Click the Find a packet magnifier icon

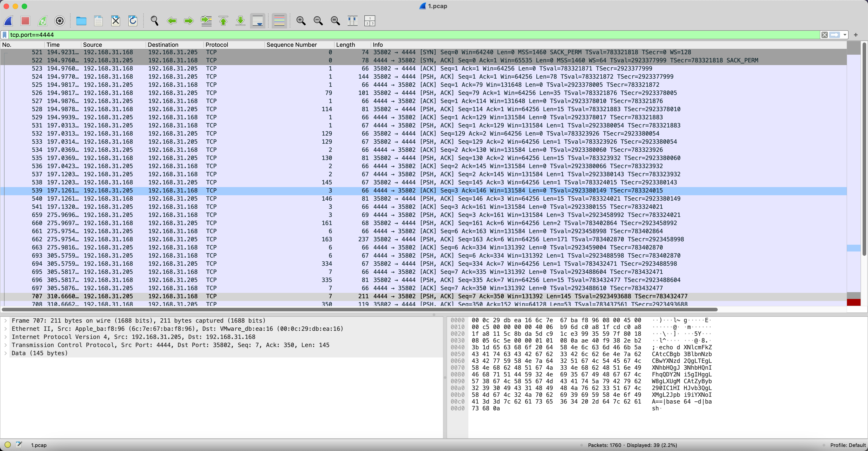154,21
